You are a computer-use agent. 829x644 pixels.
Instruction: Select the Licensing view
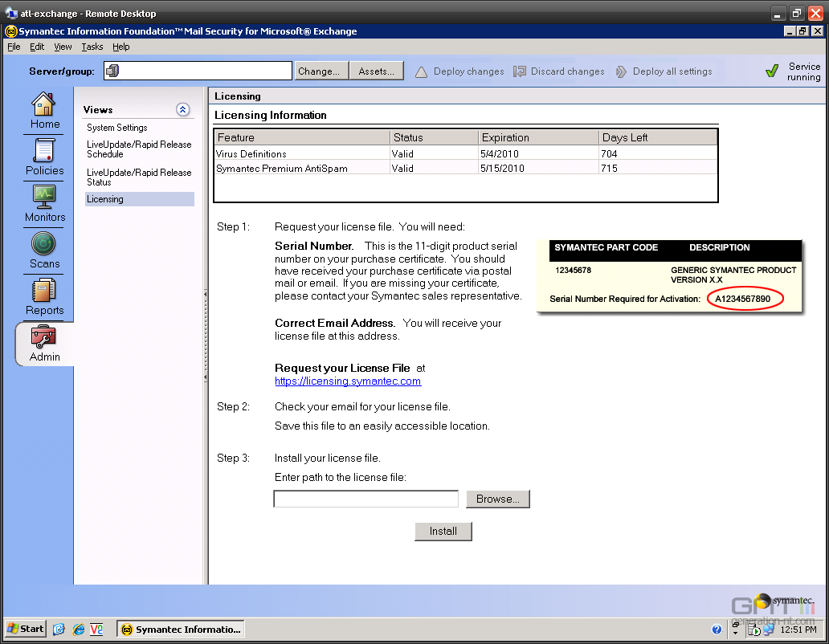click(x=140, y=199)
